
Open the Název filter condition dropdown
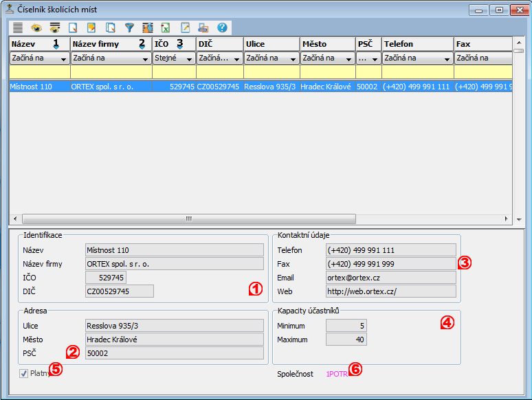tap(64, 58)
